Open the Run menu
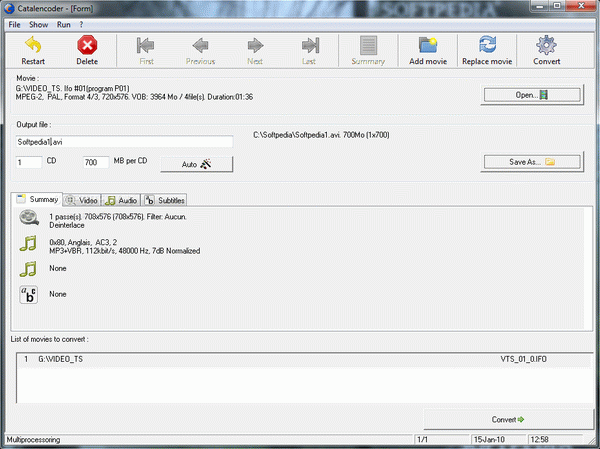The image size is (600, 449). [64, 24]
